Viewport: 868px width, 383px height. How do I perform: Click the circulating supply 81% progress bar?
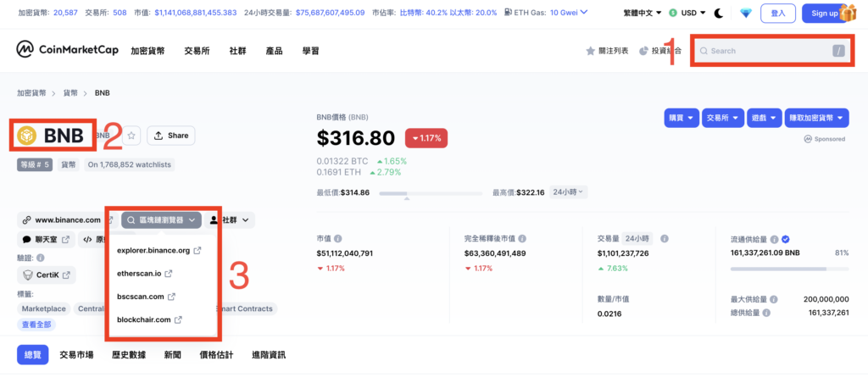[789, 269]
